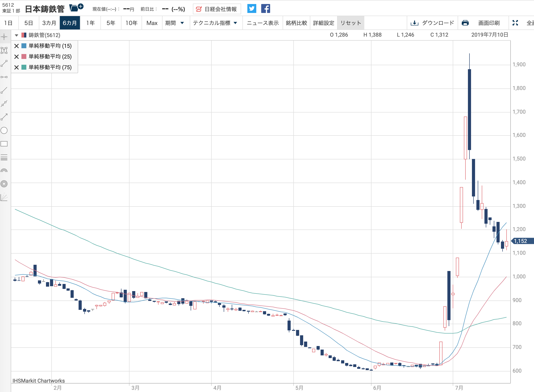Click the リセット button
This screenshot has height=392, width=534.
[351, 23]
